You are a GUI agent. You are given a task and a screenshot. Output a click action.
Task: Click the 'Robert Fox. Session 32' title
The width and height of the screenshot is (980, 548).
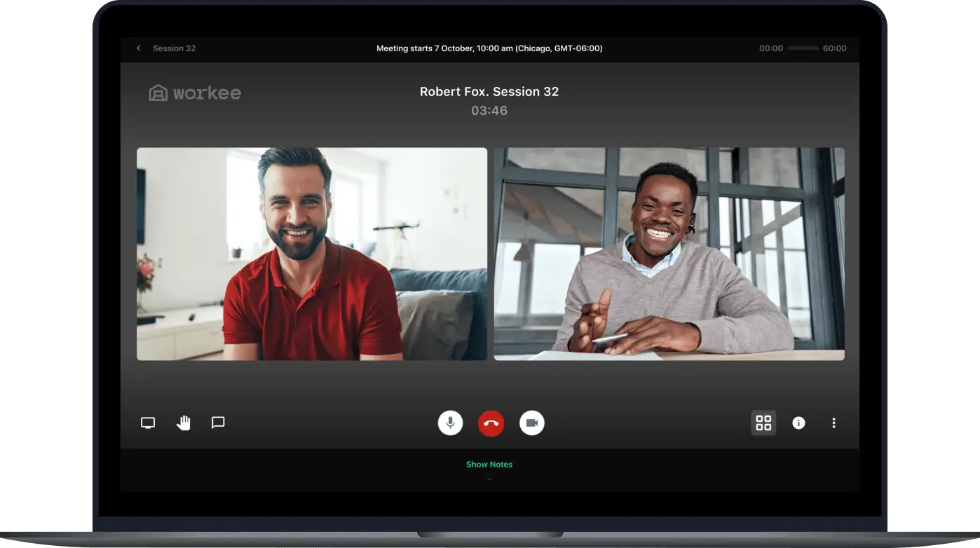tap(489, 92)
